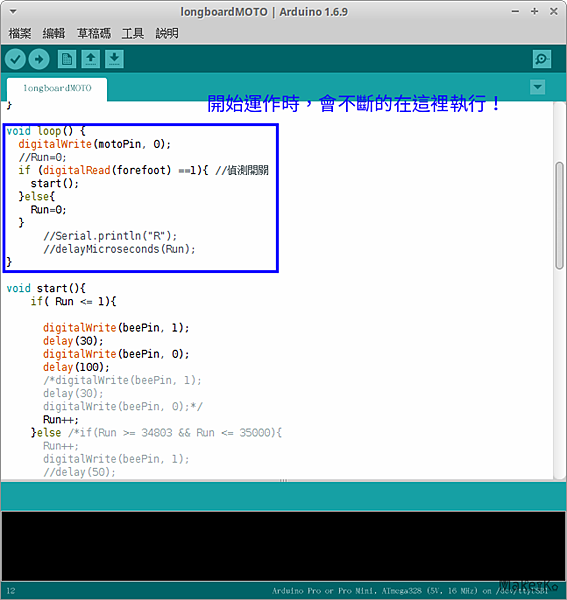
Task: Click the 'start();' call line
Action: click(55, 183)
